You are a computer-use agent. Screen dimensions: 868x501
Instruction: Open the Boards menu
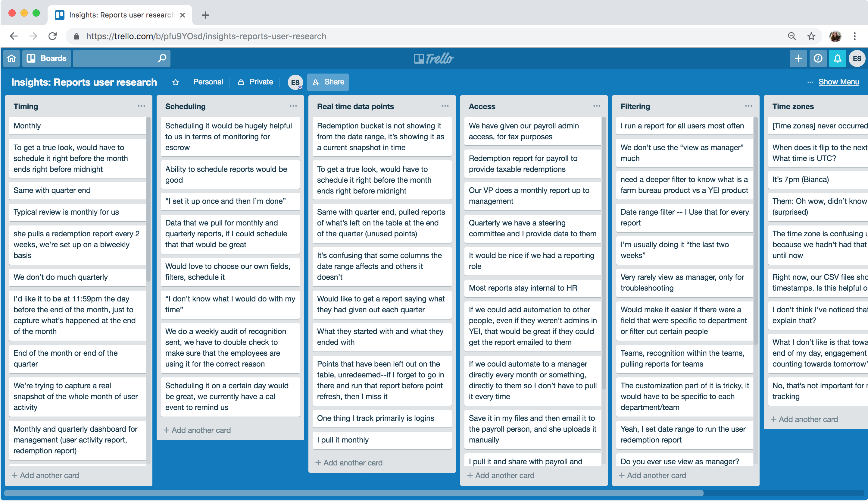pos(47,58)
